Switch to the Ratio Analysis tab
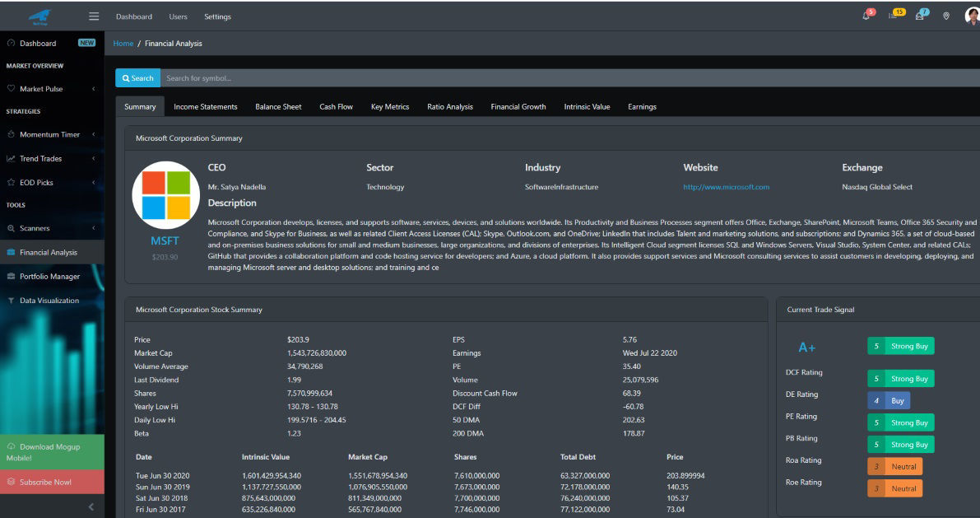The height and width of the screenshot is (518, 980). pyautogui.click(x=450, y=106)
